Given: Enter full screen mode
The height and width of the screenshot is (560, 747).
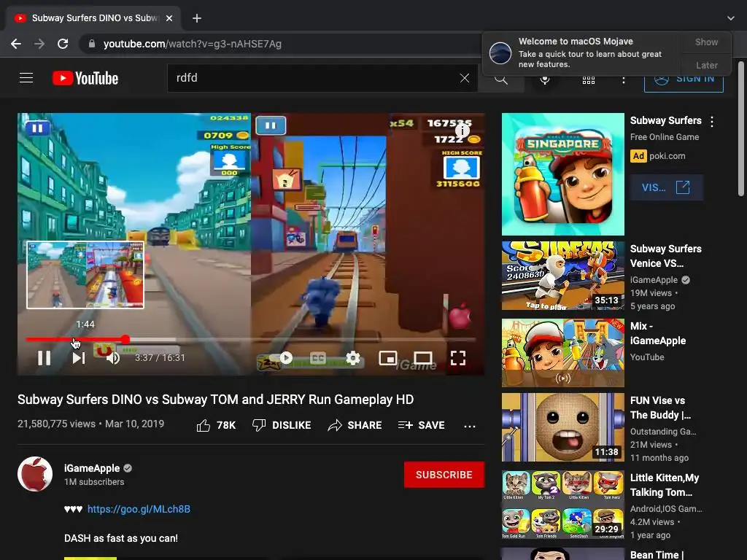Looking at the screenshot, I should point(458,357).
